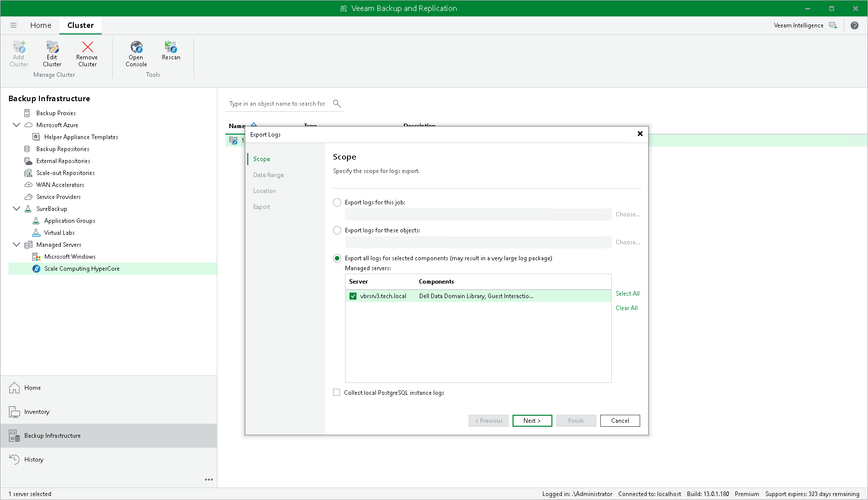
Task: Click the Server column header
Action: (358, 282)
